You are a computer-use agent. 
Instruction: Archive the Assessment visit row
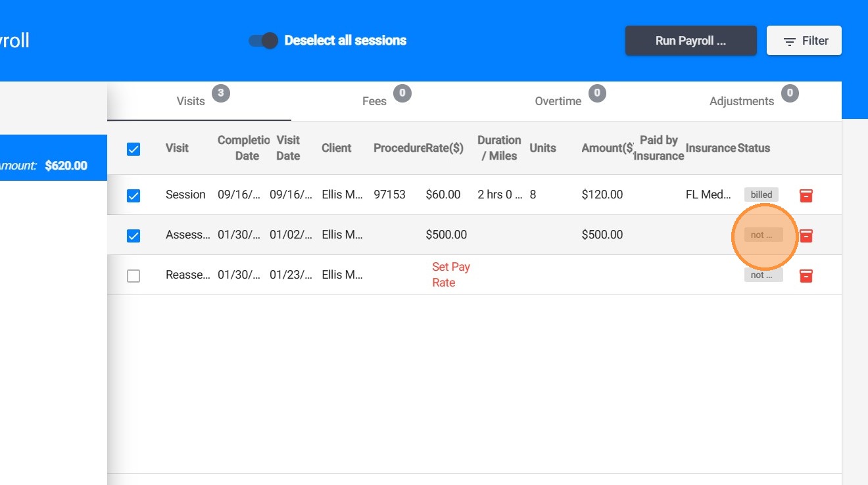[x=806, y=235]
